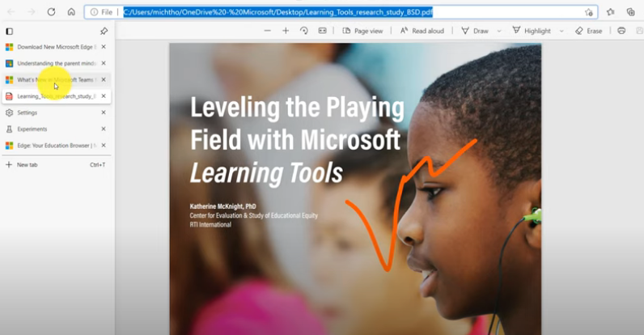Rotate the PDF page
The width and height of the screenshot is (644, 335).
(304, 31)
